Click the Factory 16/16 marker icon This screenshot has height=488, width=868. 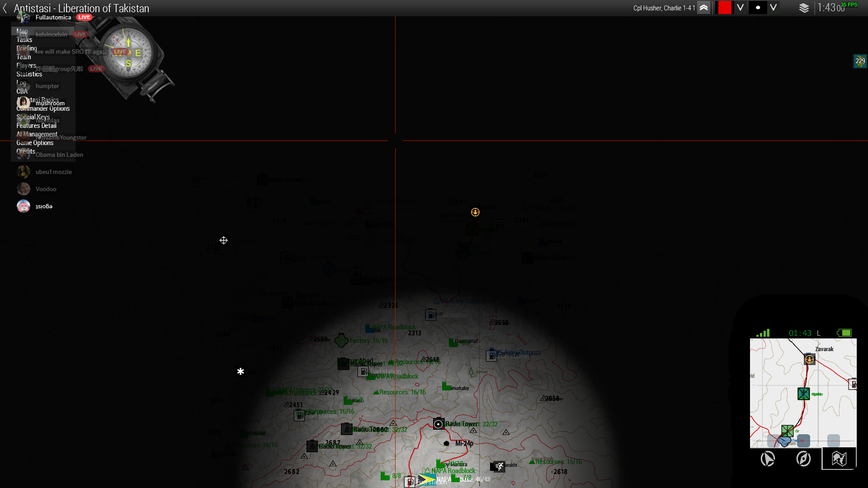pos(340,340)
